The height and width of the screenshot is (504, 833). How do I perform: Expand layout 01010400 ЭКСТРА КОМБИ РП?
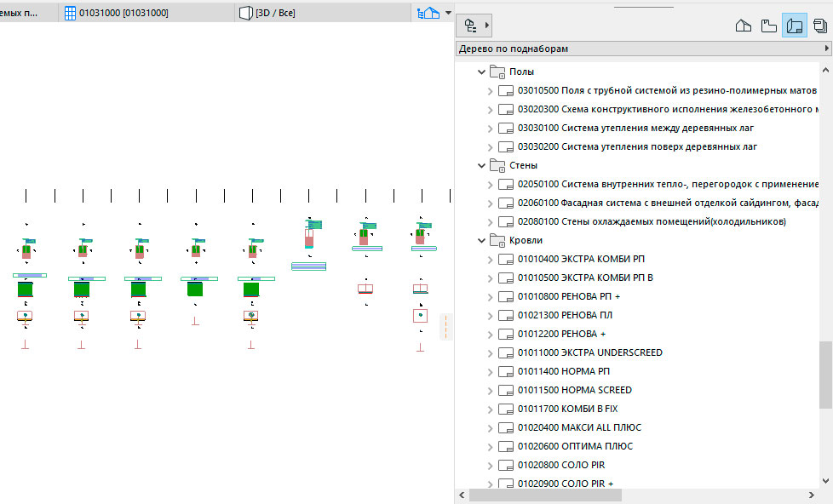(491, 259)
